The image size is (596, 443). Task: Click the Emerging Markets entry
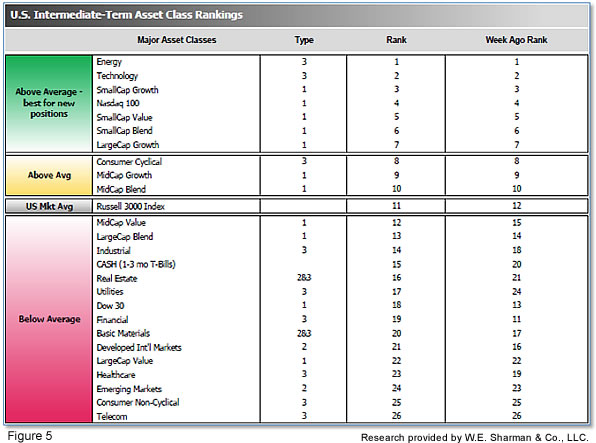[129, 389]
